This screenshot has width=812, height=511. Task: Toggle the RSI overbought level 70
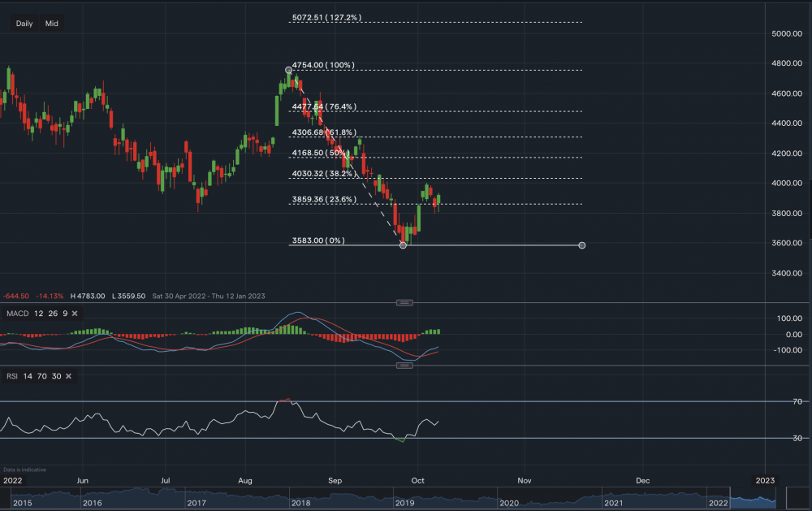41,375
